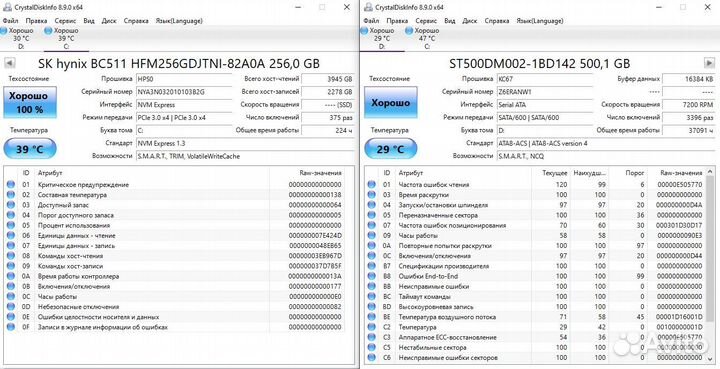The height and width of the screenshot is (369, 720).
Task: Click status icon of Небезопасные отключения row
Action: [11, 307]
